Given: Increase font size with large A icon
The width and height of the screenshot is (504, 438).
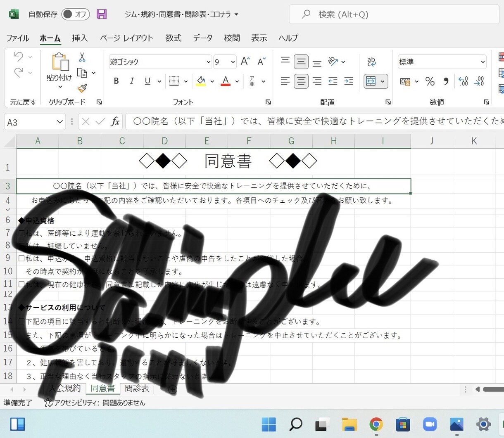Looking at the screenshot, I should tap(245, 62).
